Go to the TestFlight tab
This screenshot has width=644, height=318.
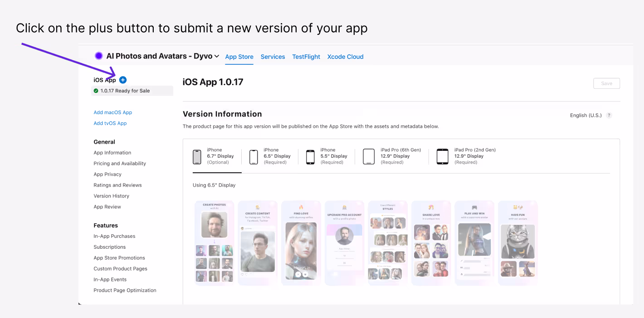pyautogui.click(x=306, y=57)
